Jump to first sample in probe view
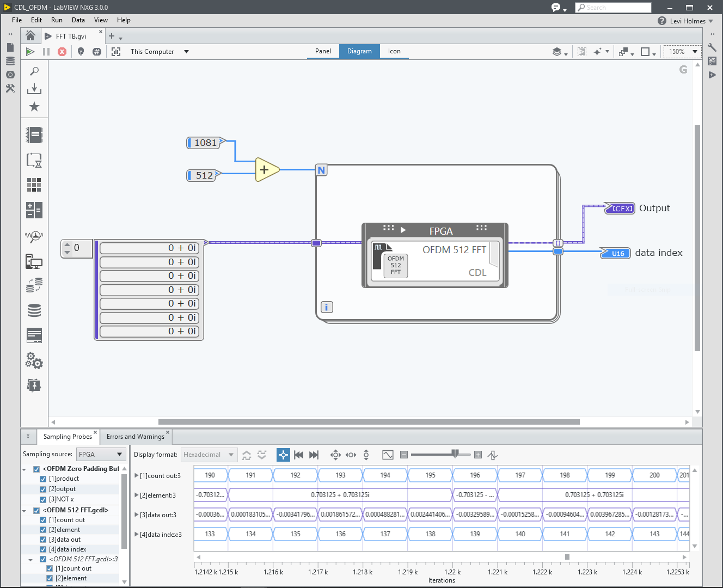Image resolution: width=723 pixels, height=588 pixels. tap(298, 455)
